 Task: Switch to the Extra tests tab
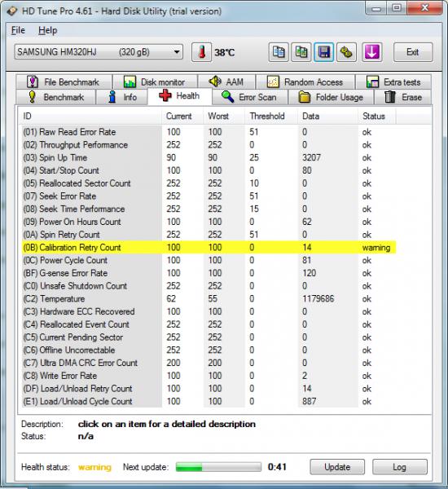(x=393, y=82)
